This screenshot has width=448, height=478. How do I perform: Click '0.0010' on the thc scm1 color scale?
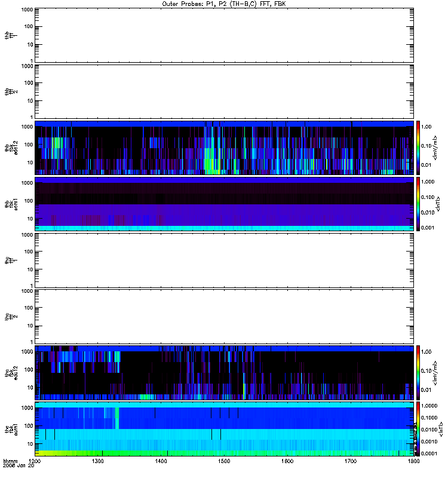click(429, 442)
